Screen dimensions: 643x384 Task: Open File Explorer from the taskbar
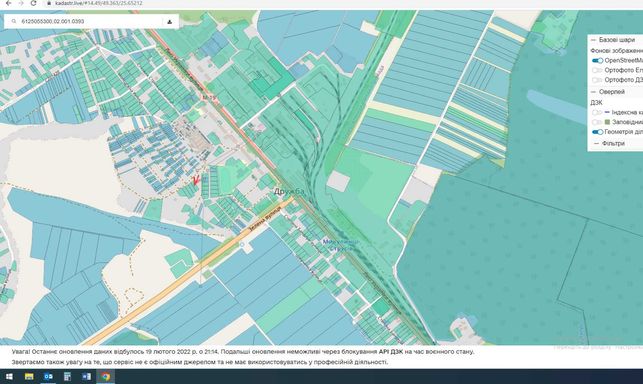[x=29, y=376]
